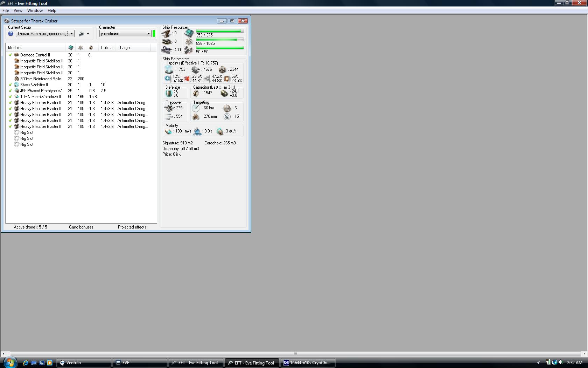588x368 pixels.
Task: Click the EM resistance icon showing 12%
Action: (x=168, y=79)
